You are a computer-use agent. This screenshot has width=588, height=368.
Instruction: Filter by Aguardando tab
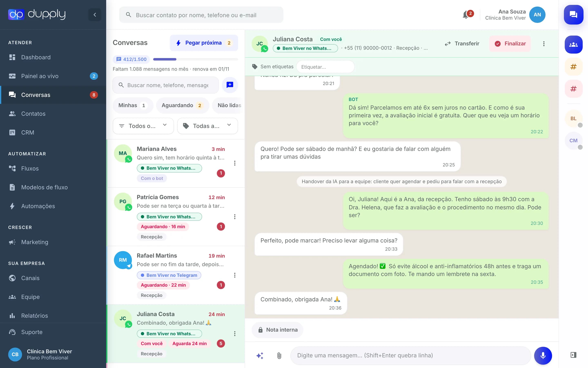pos(183,105)
